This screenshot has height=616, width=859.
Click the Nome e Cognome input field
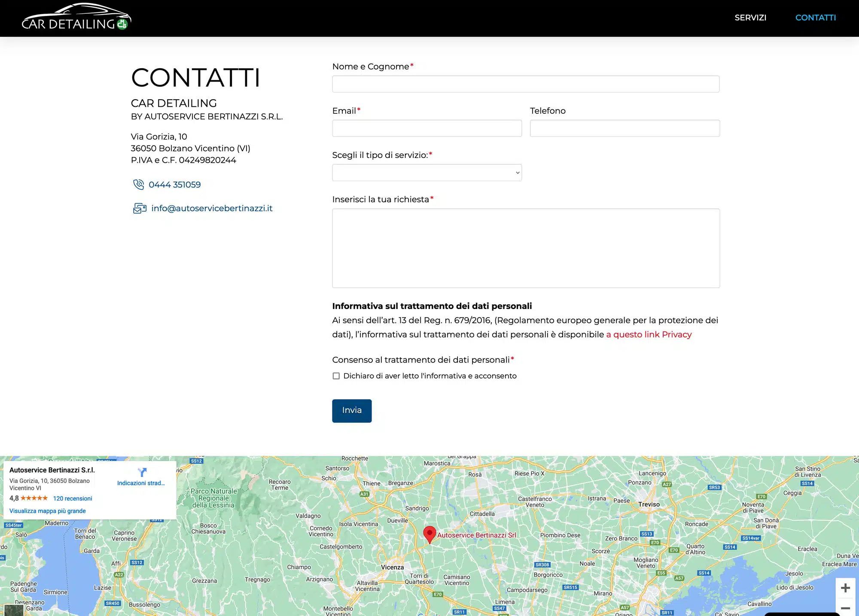[526, 84]
